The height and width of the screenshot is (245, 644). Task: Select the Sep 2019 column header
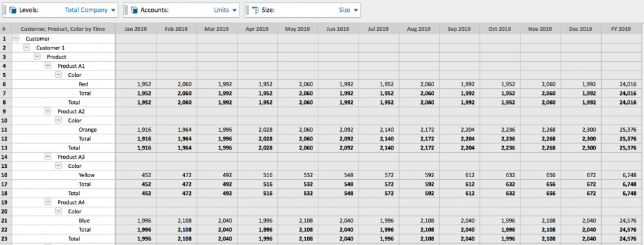tap(459, 29)
